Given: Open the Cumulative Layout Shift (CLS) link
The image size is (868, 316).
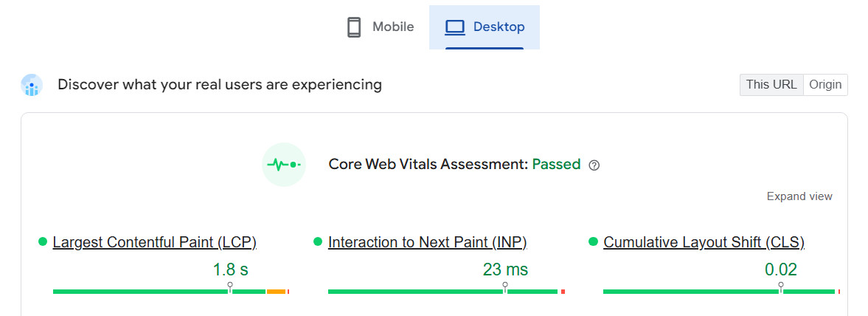Looking at the screenshot, I should pos(704,242).
